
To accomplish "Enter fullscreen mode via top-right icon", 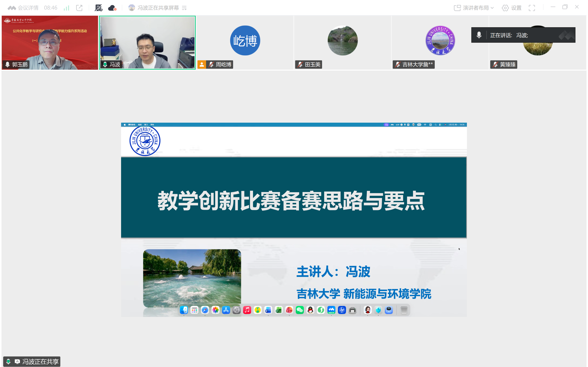I will click(x=532, y=8).
